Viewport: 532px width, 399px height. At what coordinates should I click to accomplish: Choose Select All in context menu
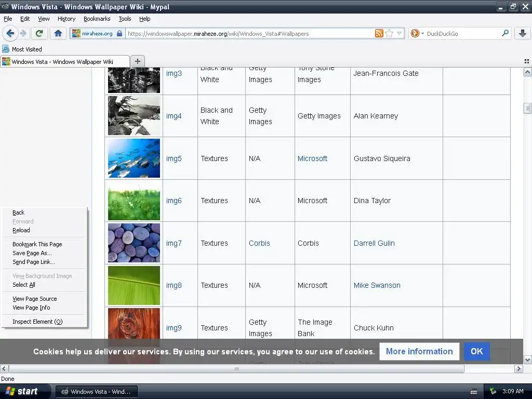(45, 285)
